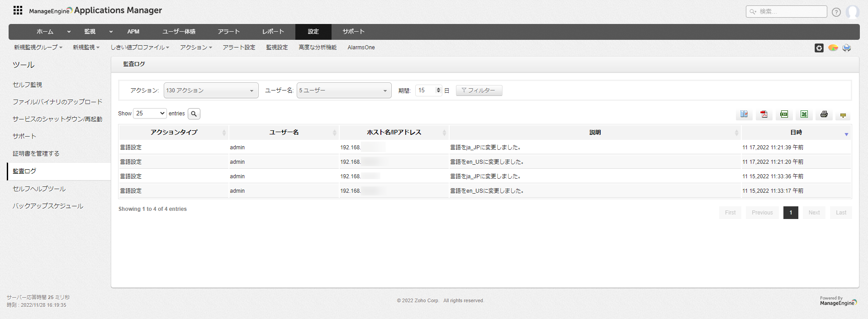
Task: Expand the 新規監視グループ submenu
Action: click(38, 48)
